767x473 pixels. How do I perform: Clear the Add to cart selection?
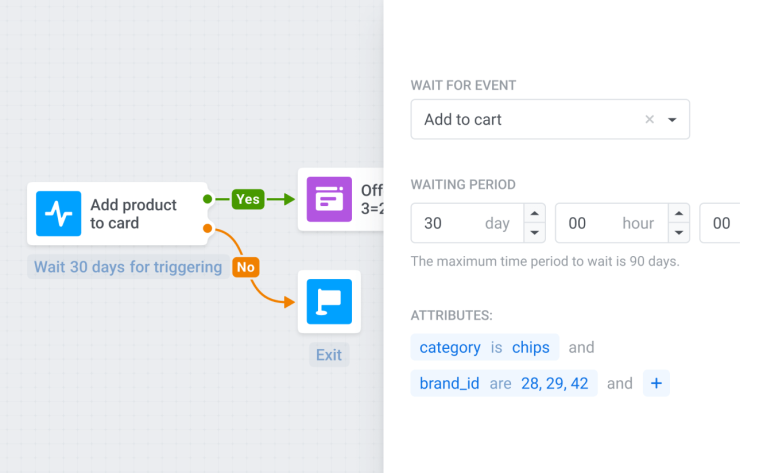tap(649, 119)
